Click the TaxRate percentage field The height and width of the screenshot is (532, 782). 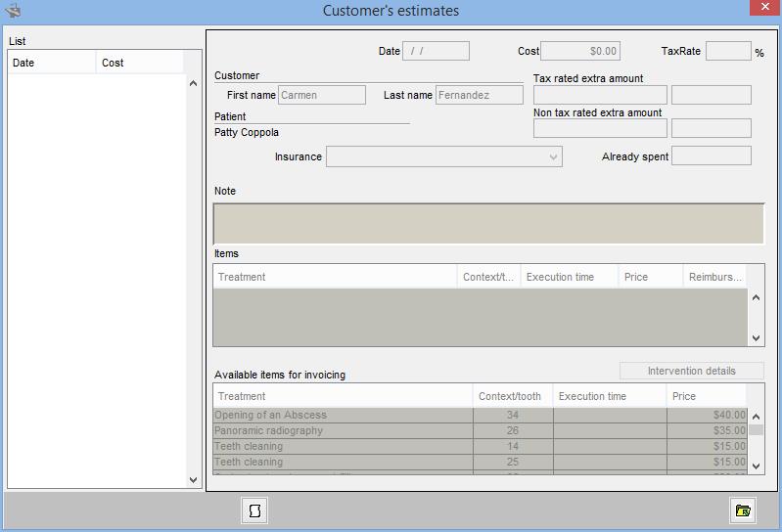pyautogui.click(x=727, y=51)
